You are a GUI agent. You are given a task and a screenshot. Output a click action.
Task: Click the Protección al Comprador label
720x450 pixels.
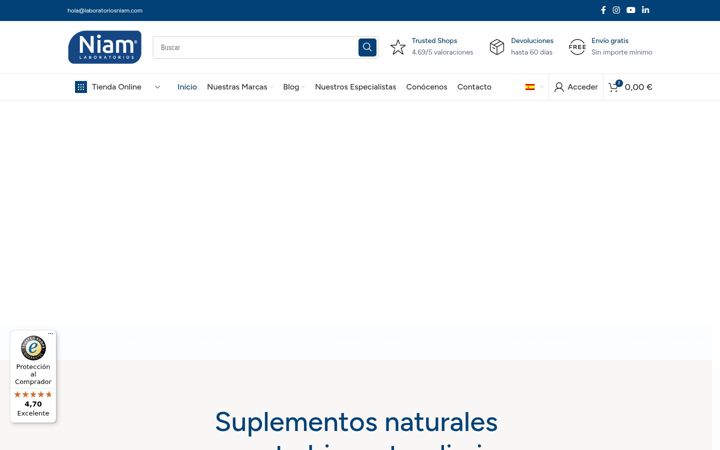click(x=33, y=374)
